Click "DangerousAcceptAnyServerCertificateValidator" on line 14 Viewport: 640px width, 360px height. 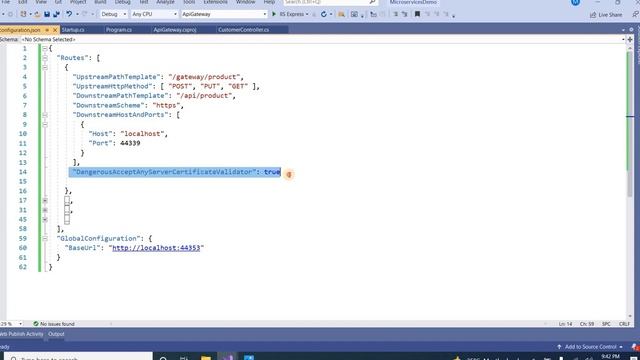click(164, 172)
